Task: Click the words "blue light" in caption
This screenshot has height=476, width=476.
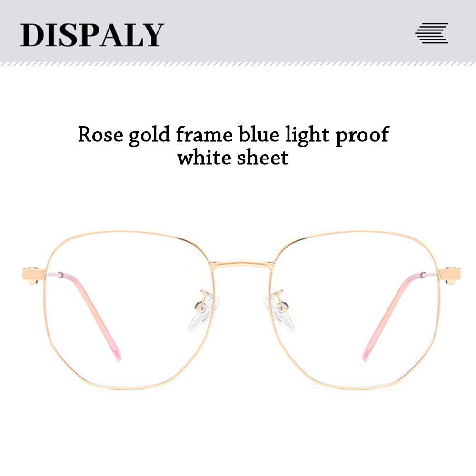Action: point(284,135)
